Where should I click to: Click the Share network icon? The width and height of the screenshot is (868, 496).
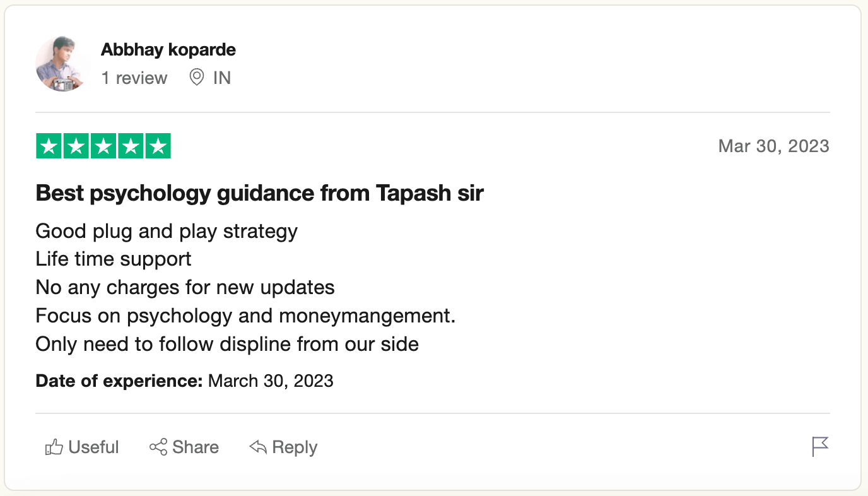click(158, 447)
